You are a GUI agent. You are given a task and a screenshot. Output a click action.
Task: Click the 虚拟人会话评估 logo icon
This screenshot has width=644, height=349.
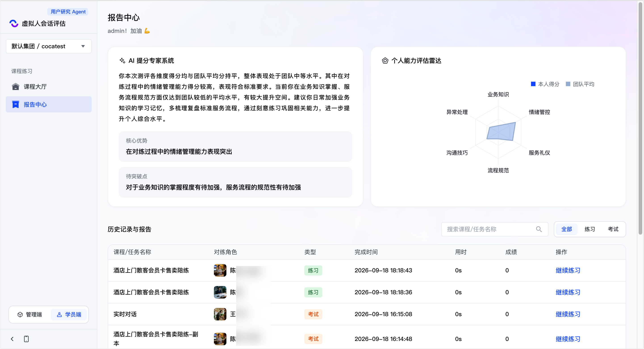tap(14, 23)
